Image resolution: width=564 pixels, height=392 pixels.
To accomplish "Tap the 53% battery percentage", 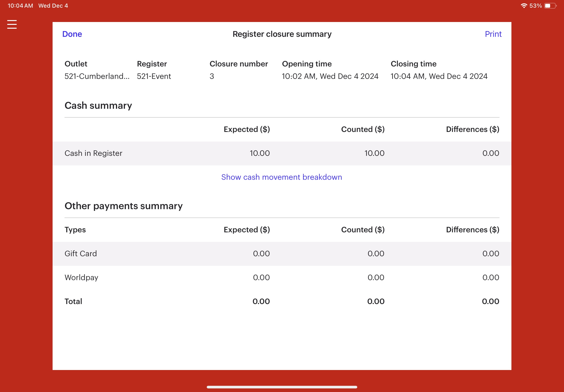I will point(536,6).
